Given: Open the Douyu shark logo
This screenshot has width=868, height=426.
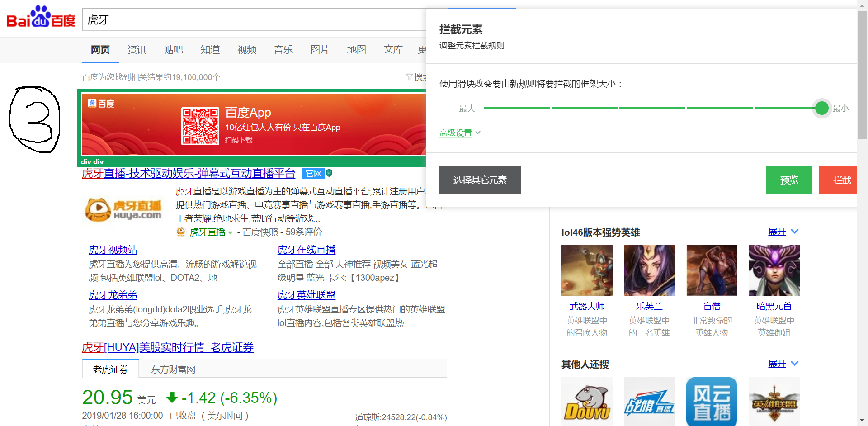Looking at the screenshot, I should pos(587,402).
